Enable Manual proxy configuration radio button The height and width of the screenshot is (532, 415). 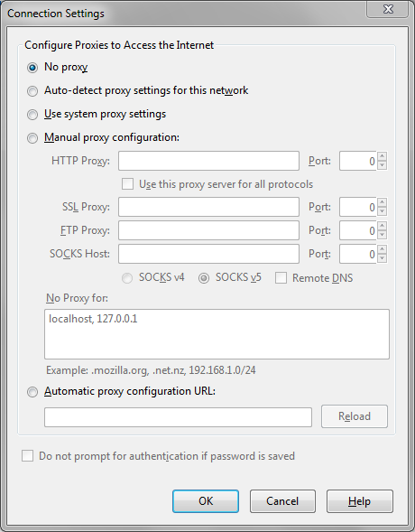click(x=32, y=138)
